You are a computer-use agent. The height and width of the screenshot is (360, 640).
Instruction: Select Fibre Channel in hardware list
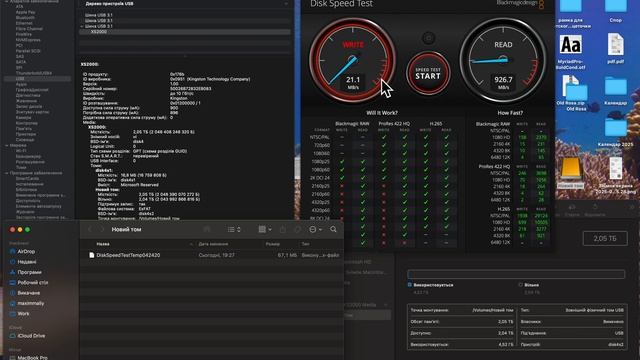pyautogui.click(x=29, y=29)
